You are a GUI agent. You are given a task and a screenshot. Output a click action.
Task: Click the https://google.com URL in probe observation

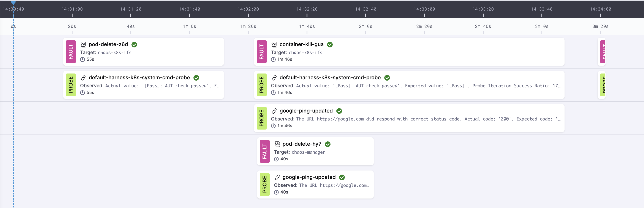point(340,119)
